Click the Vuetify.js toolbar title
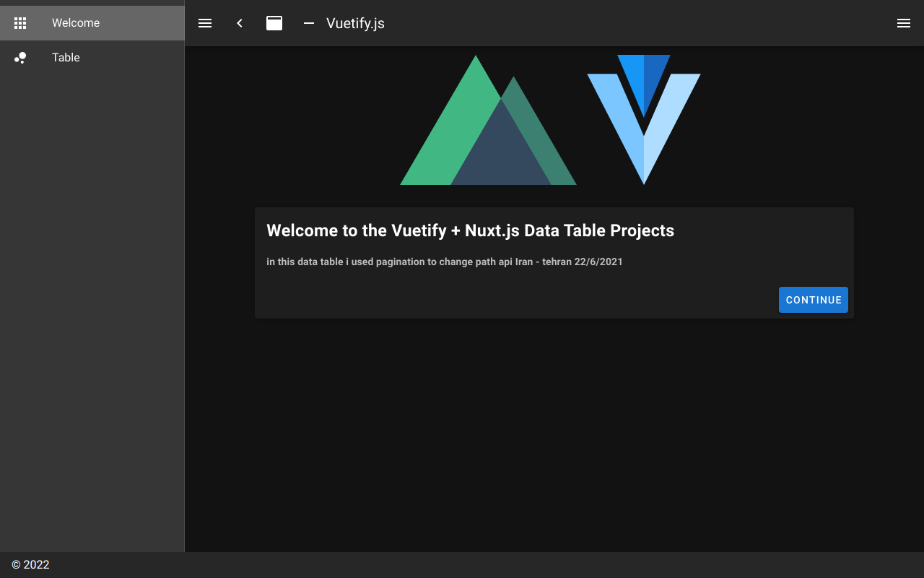The image size is (924, 578). [x=355, y=23]
